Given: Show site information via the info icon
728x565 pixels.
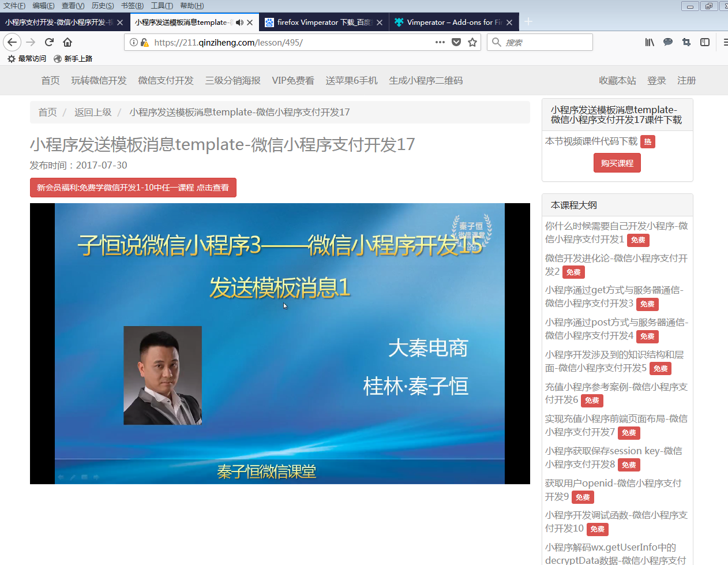Looking at the screenshot, I should [x=134, y=42].
